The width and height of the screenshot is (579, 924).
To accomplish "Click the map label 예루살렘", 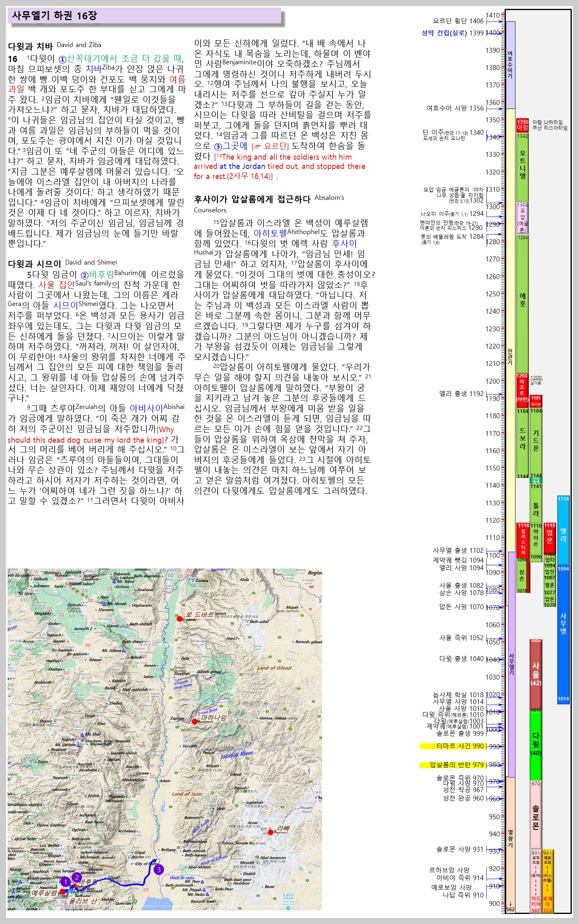I will click(45, 893).
